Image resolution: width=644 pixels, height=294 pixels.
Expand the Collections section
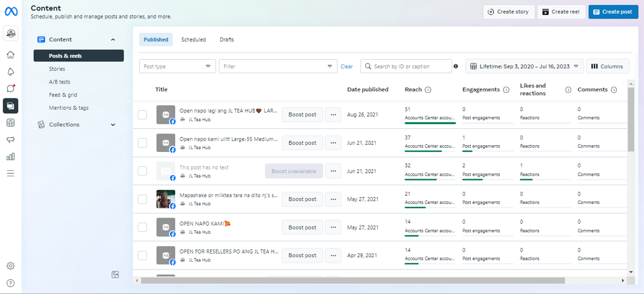(x=113, y=125)
